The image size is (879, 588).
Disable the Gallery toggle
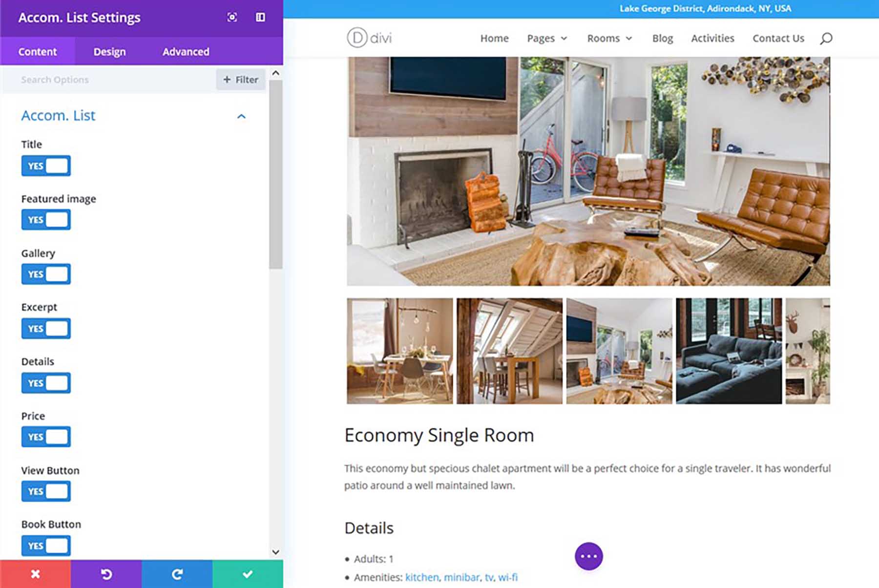point(46,274)
